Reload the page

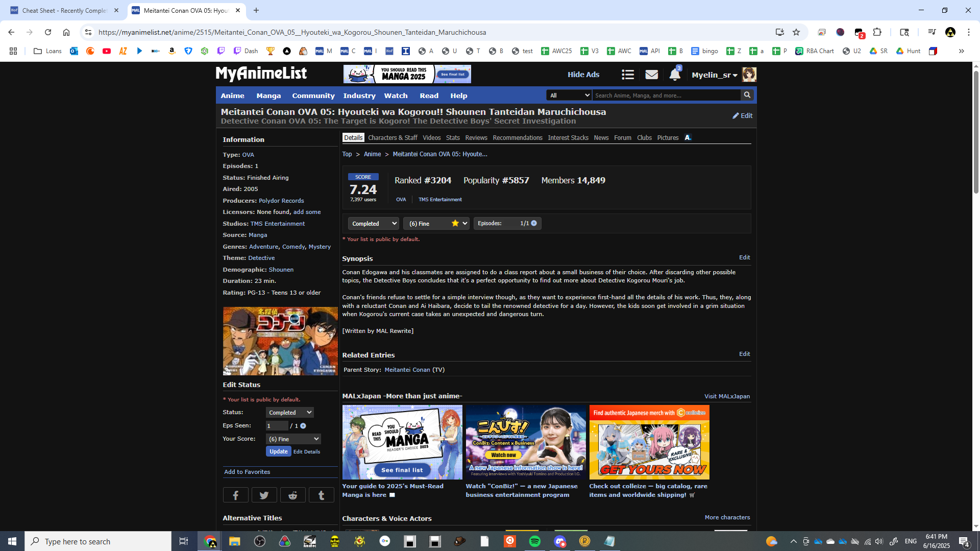coord(48,32)
